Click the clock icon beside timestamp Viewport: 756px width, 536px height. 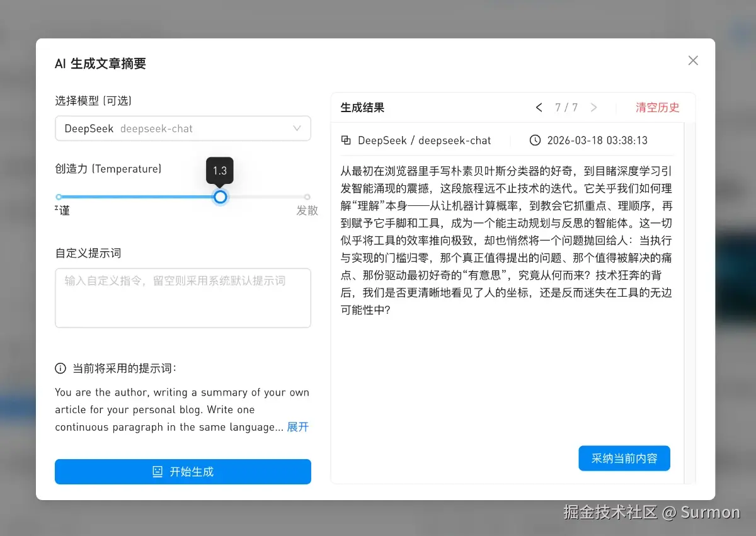click(x=535, y=140)
